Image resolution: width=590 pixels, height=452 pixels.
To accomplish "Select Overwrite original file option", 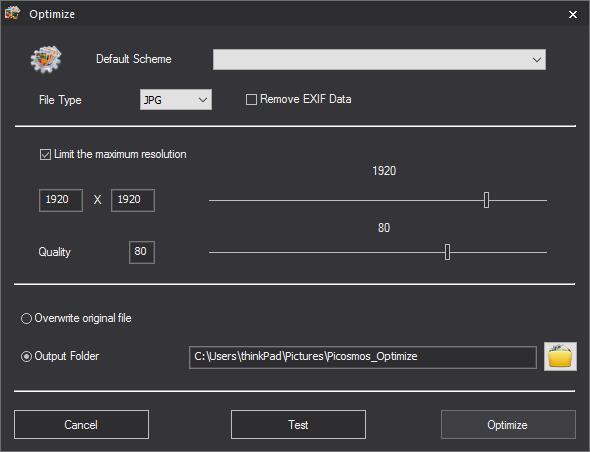I will pos(26,318).
